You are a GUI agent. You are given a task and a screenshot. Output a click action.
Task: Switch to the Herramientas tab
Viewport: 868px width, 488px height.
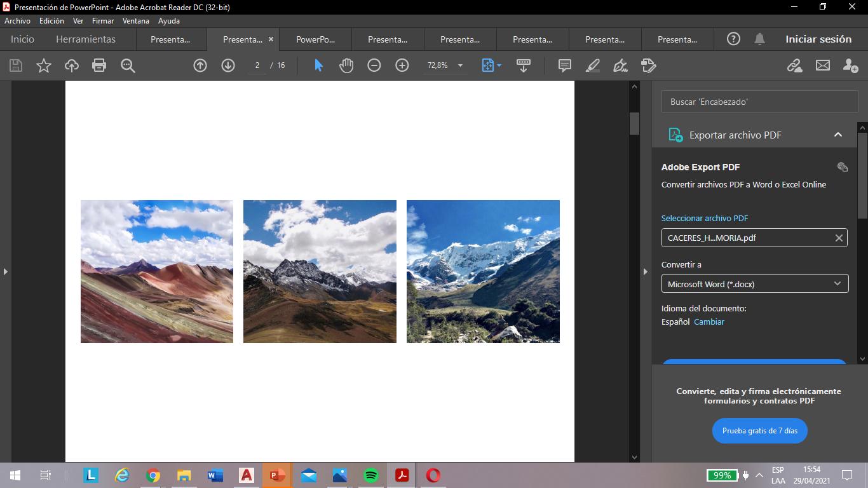click(86, 39)
